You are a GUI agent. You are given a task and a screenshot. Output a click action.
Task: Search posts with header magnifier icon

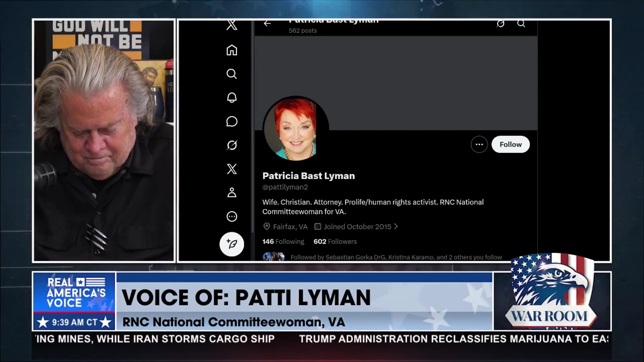[521, 23]
